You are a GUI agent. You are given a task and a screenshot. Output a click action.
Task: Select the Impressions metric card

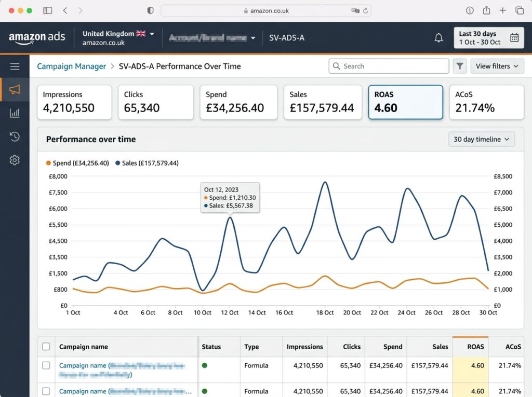pyautogui.click(x=74, y=102)
